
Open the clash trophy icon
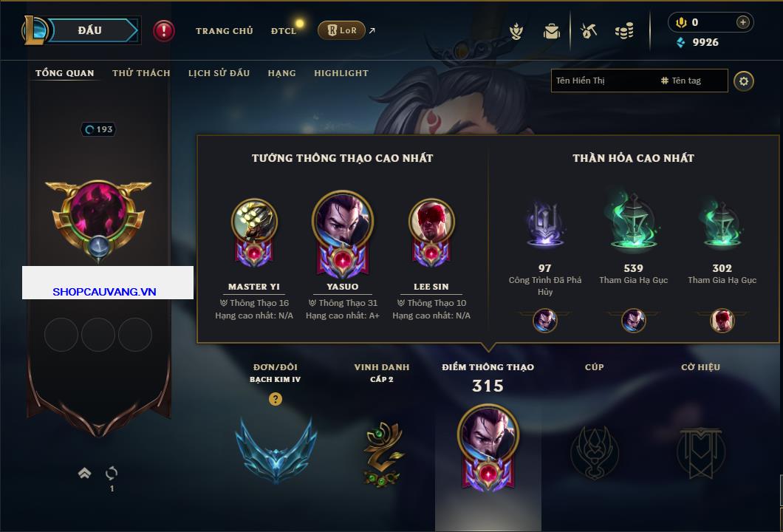(x=516, y=31)
